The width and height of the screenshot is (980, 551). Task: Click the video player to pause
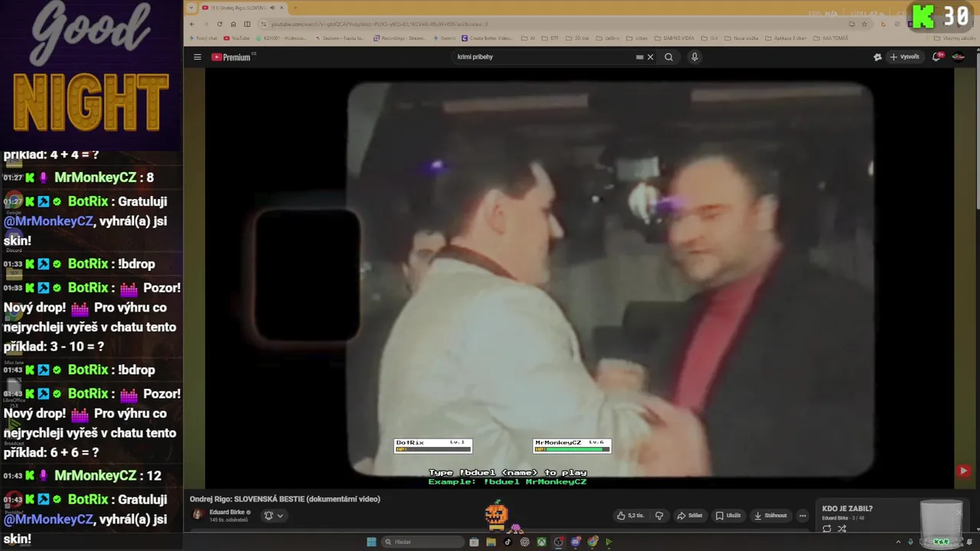pos(579,279)
